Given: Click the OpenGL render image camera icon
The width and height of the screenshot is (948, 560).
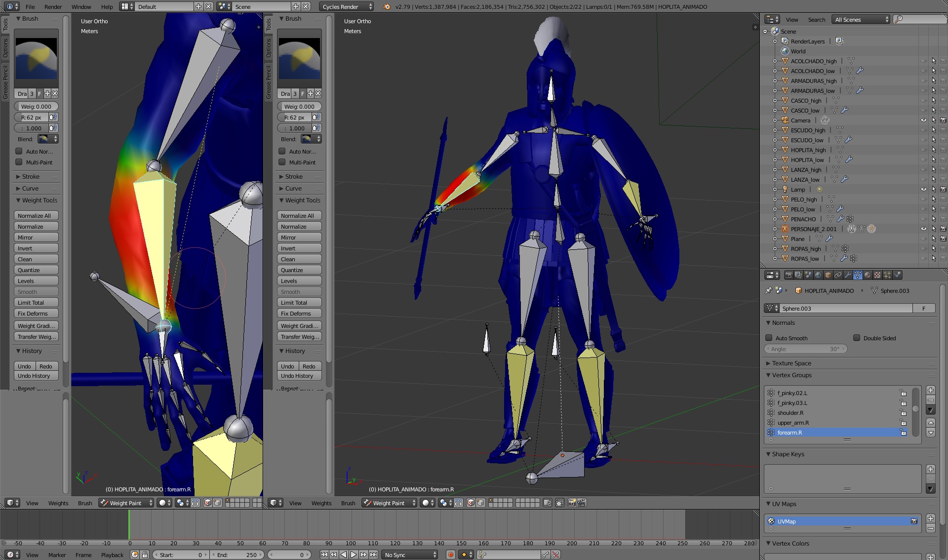Looking at the screenshot, I should point(572,503).
